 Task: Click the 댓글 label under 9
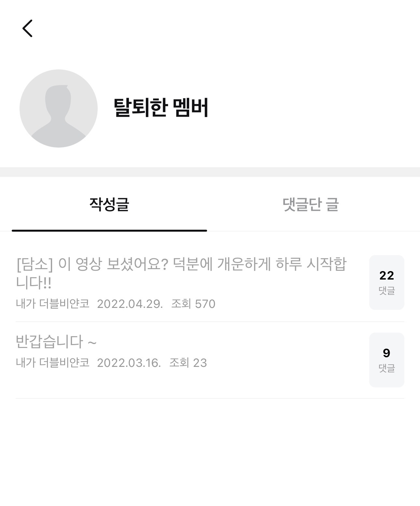pos(387,368)
